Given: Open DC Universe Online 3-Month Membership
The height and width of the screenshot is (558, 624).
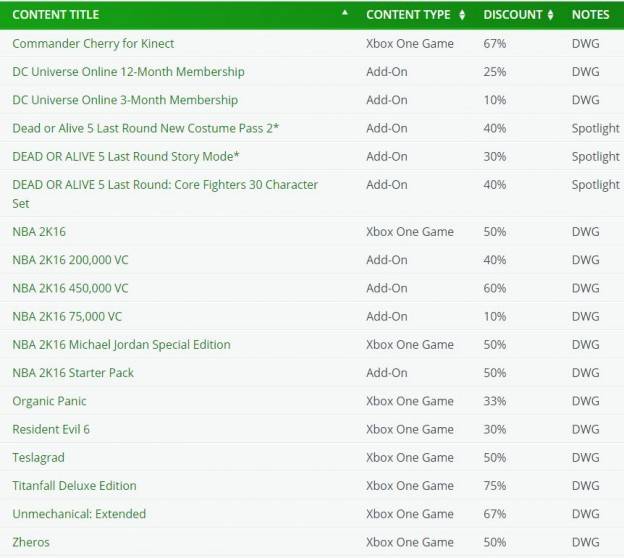Looking at the screenshot, I should pyautogui.click(x=125, y=100).
